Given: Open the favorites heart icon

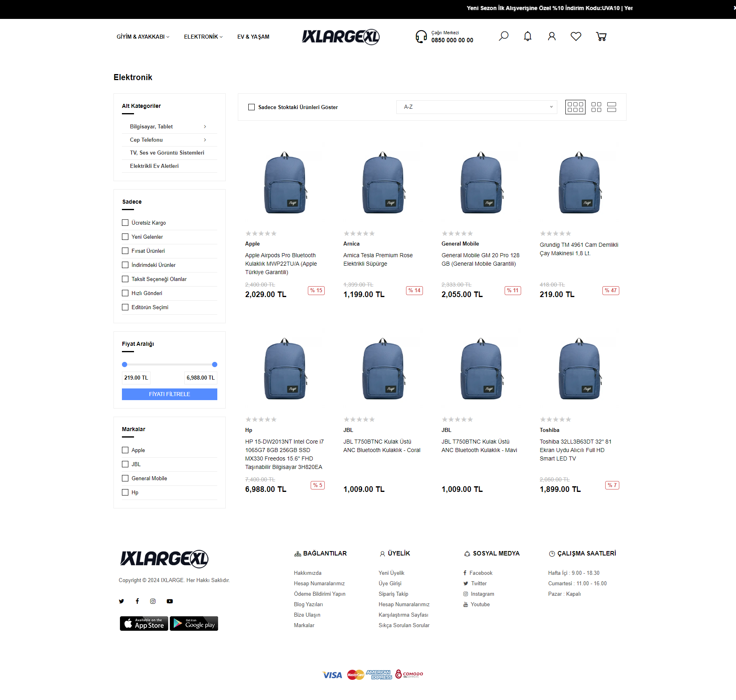Looking at the screenshot, I should tap(576, 36).
